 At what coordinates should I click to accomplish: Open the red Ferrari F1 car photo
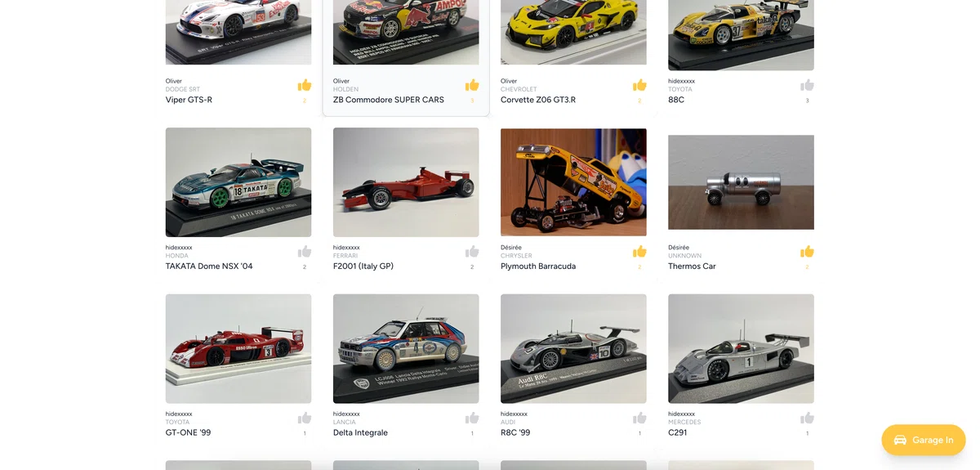click(x=406, y=182)
